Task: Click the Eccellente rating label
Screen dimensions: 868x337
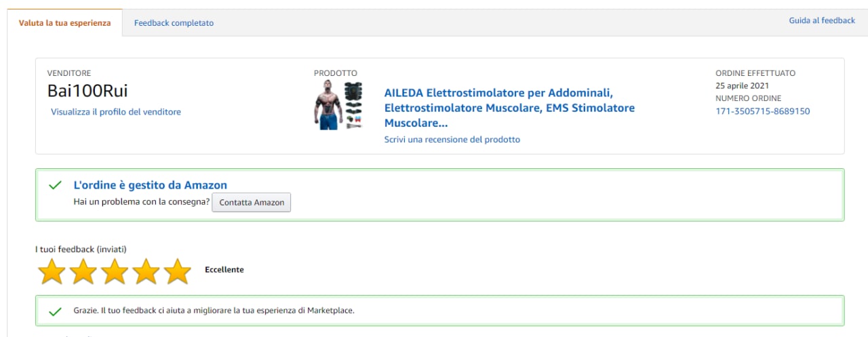Action: pos(224,269)
